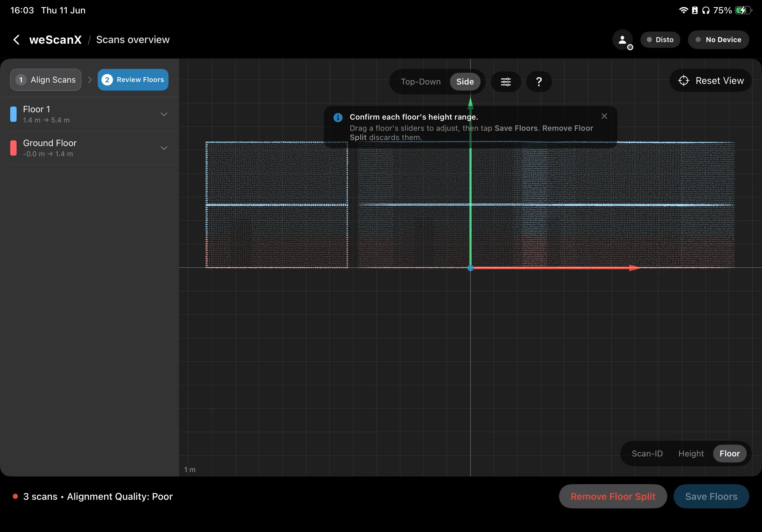Click the battery icon in status bar

click(743, 10)
